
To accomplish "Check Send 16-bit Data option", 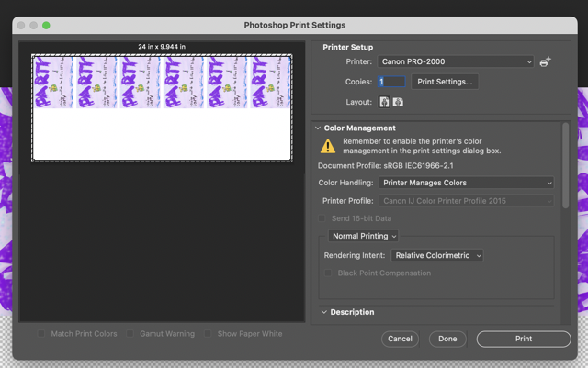I will coord(322,218).
